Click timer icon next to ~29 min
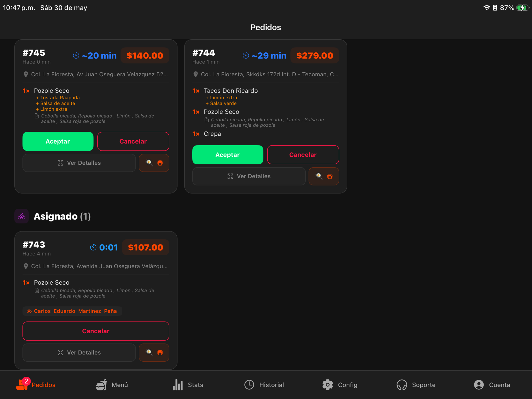 click(x=246, y=56)
